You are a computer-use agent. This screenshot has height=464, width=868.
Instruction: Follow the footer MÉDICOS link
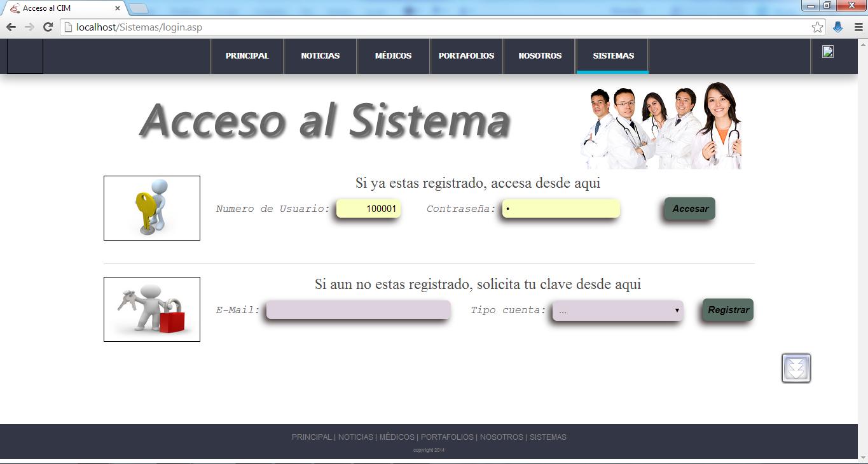coord(397,437)
